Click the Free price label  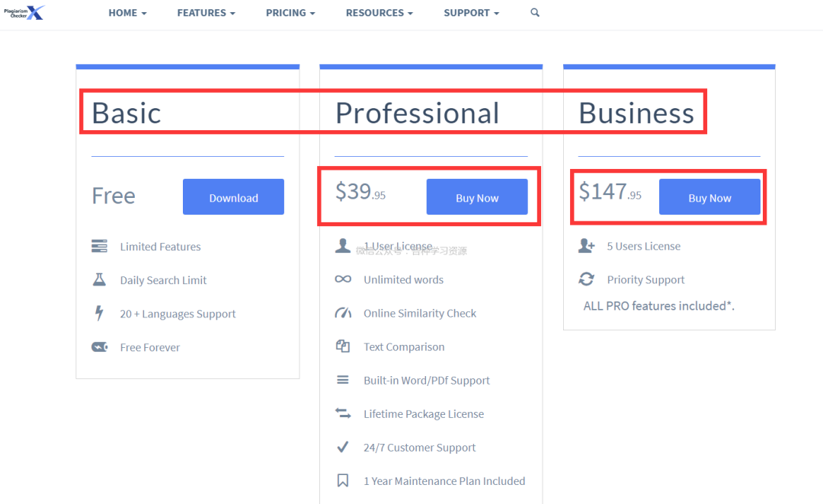click(x=114, y=196)
